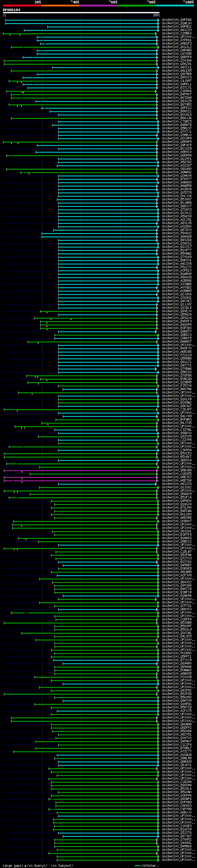
Task: Select the label UniRef100_C7QRC5
Action: [x=177, y=121]
